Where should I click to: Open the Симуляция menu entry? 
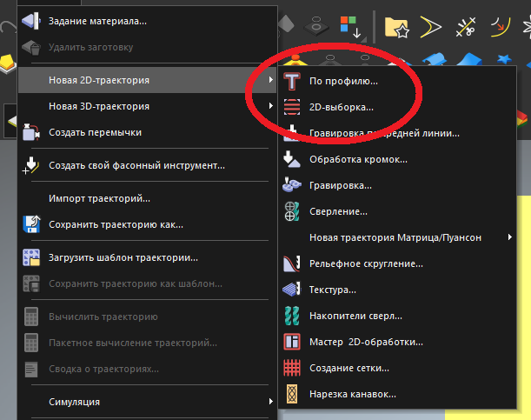click(148, 402)
